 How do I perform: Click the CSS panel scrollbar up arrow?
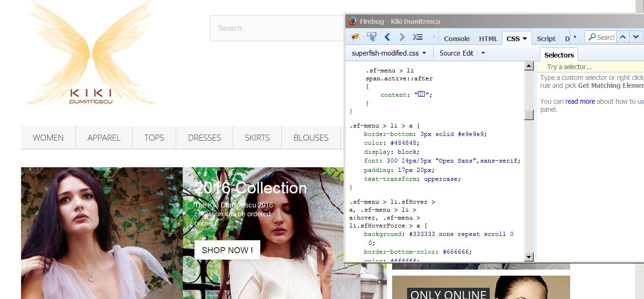pos(529,66)
